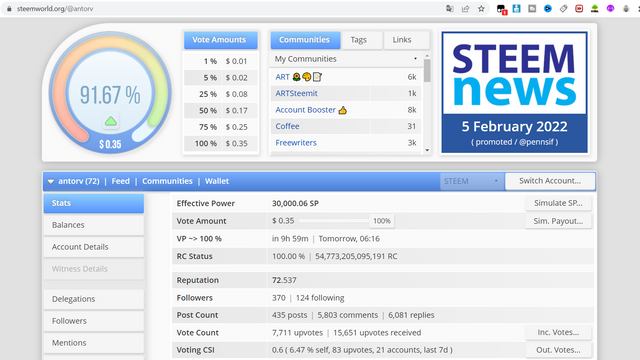Screen dimensions: 640x360
Task: Open the STEEM chain selector dropdown
Action: coord(471,181)
